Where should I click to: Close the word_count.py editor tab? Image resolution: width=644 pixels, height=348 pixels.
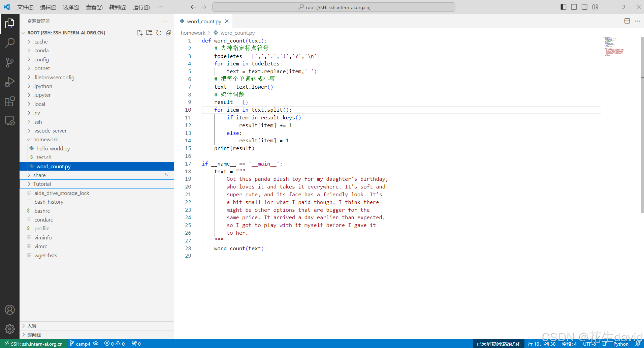[227, 21]
